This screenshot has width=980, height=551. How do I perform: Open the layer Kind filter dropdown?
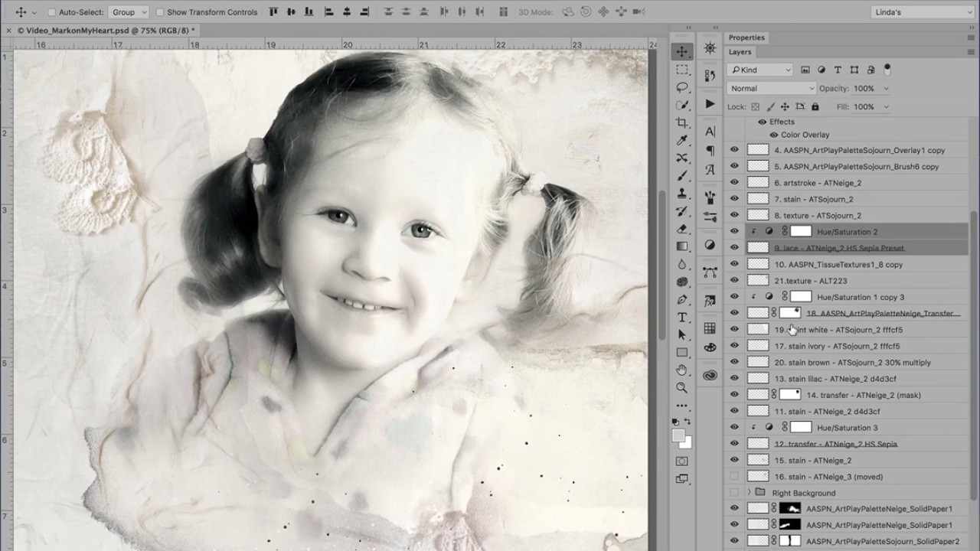pyautogui.click(x=759, y=70)
